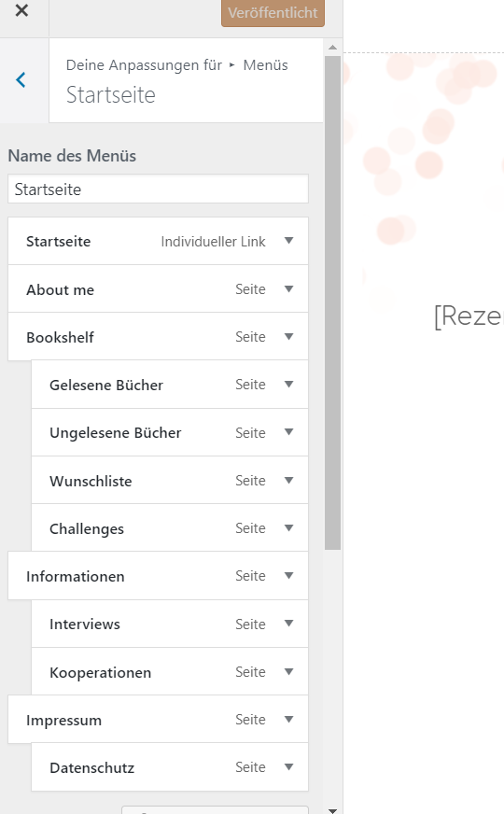The image size is (504, 814).
Task: Close the Customizer with the X icon
Action: 21,10
